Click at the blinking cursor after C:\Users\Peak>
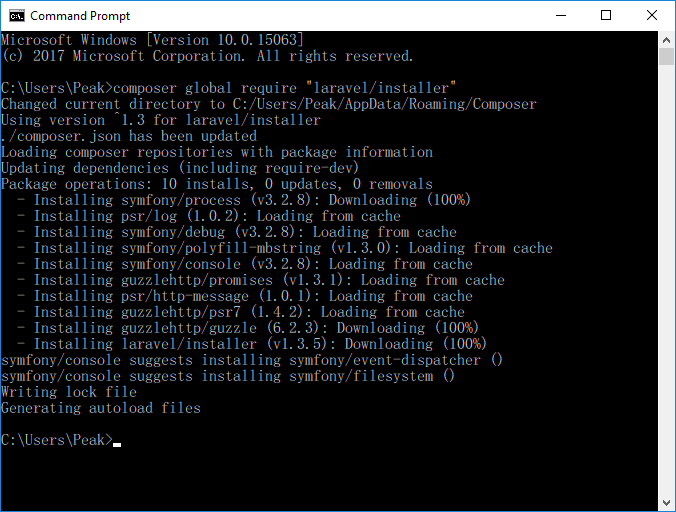676x512 pixels. [x=117, y=444]
